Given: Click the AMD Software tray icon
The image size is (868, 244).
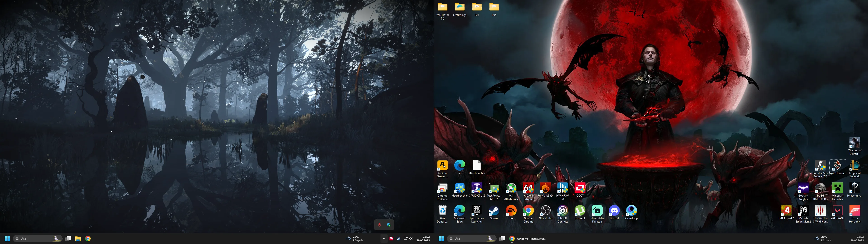Looking at the screenshot, I should [x=391, y=239].
